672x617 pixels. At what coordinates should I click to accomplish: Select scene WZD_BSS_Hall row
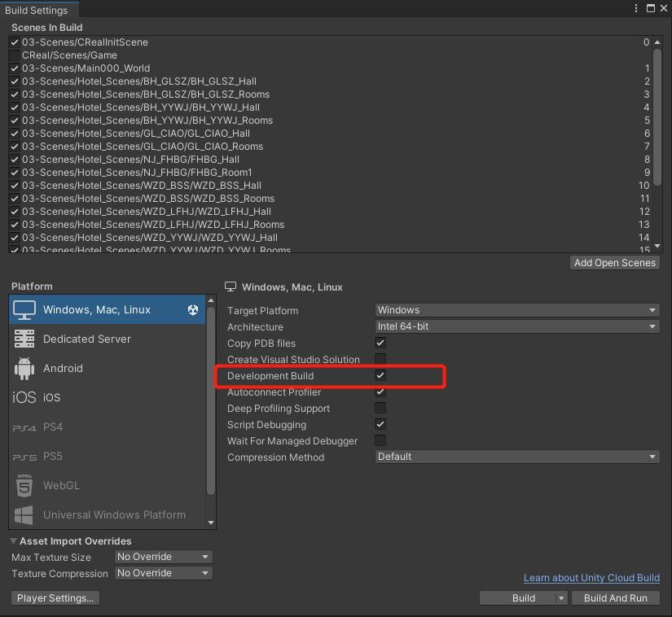pos(330,186)
